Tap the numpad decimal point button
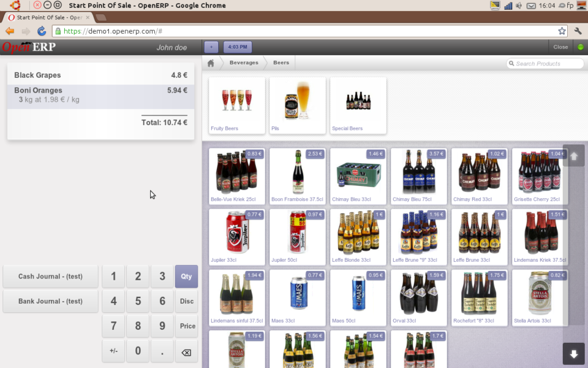 pyautogui.click(x=162, y=351)
